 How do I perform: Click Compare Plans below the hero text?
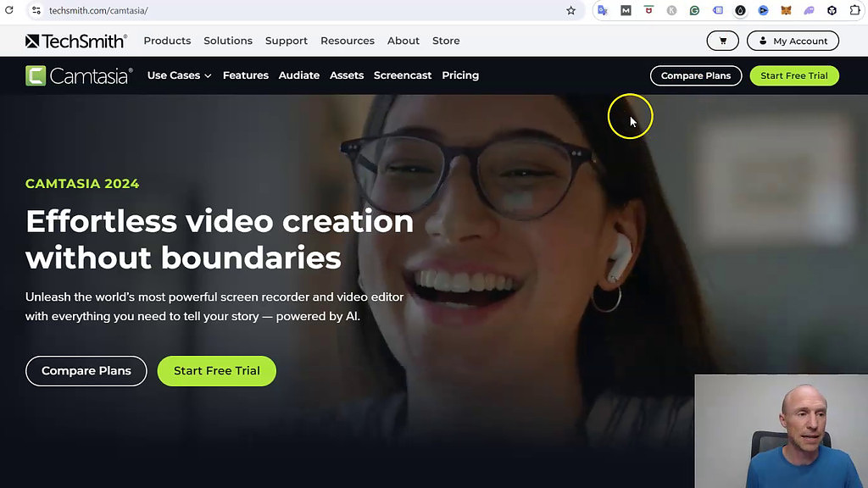point(86,371)
